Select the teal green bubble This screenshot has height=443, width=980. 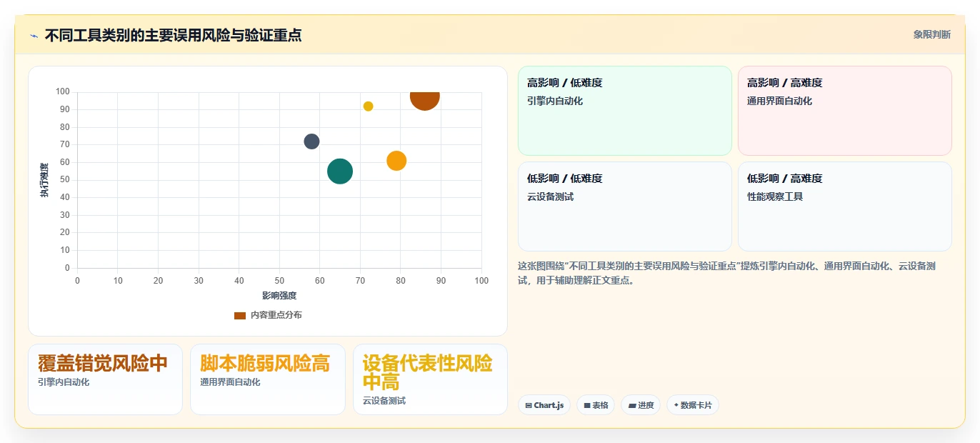[340, 171]
